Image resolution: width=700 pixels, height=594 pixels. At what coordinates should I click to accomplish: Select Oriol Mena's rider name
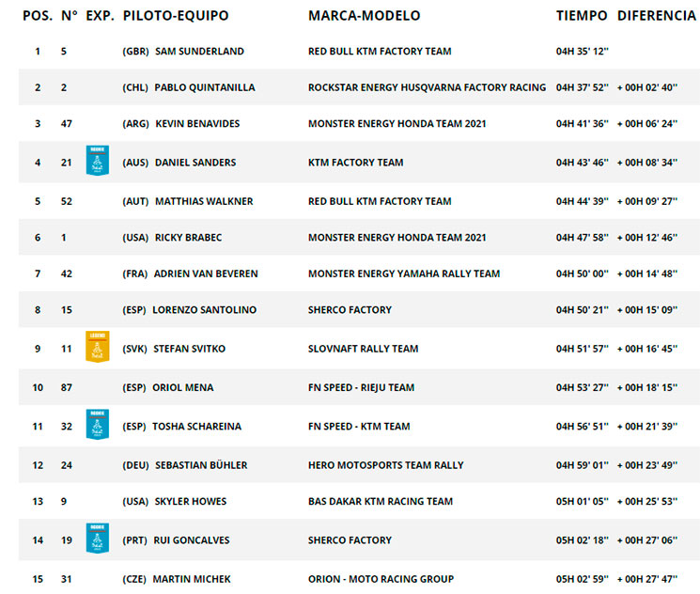click(183, 387)
